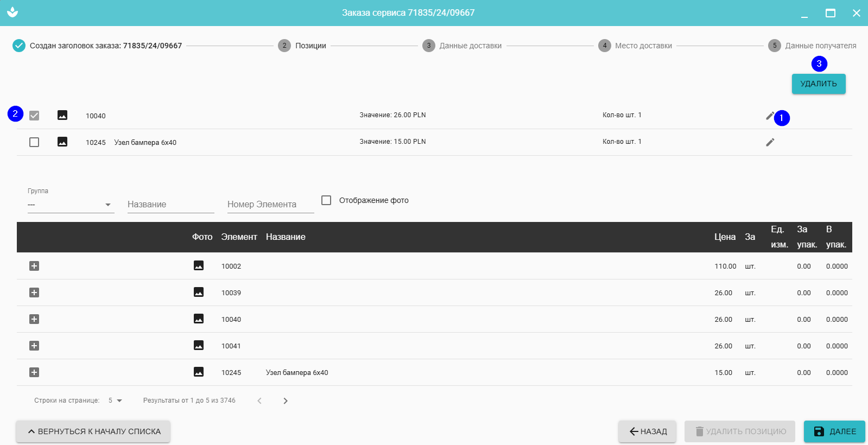The image size is (868, 445).
Task: Click ВЕРНУТЬСЯ К НАЧАЛУ СПИСКА button
Action: coord(93,431)
